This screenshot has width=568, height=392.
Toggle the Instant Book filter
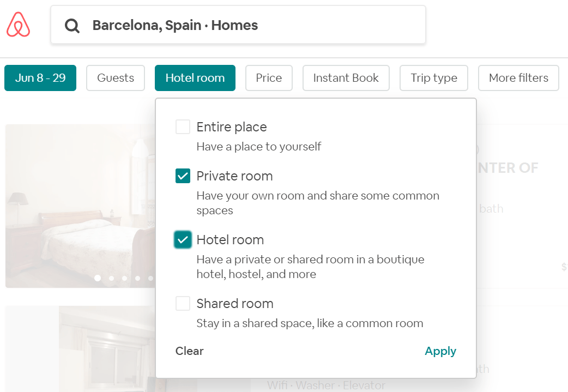tap(346, 78)
